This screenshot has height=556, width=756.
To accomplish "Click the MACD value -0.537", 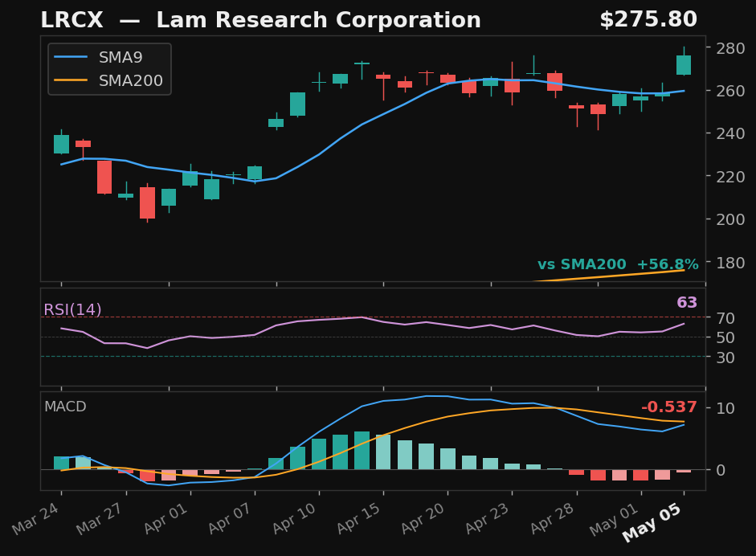I will point(668,407).
